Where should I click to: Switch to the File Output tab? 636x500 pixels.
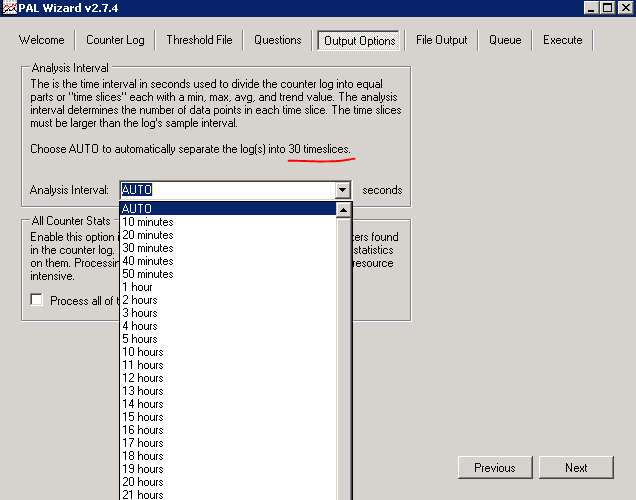coord(441,40)
